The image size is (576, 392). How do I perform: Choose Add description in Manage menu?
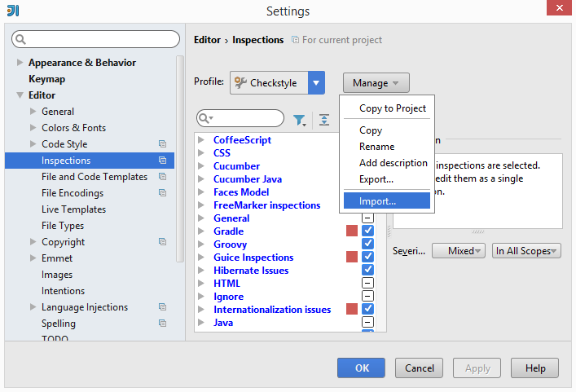[x=387, y=163]
